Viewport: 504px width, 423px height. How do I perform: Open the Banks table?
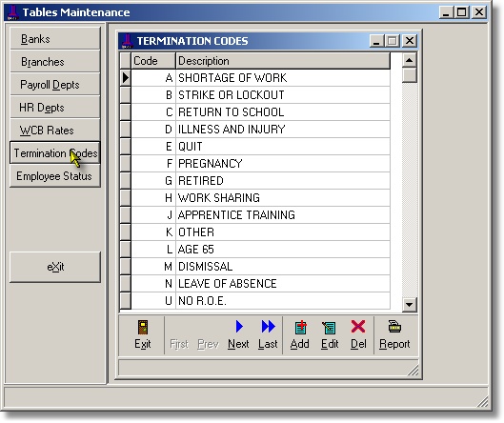[x=55, y=39]
